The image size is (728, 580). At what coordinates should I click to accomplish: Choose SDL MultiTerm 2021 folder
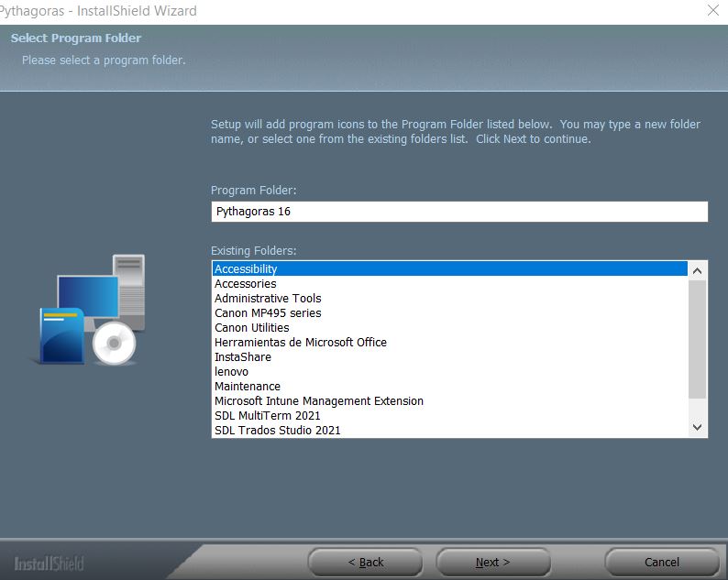click(x=450, y=416)
